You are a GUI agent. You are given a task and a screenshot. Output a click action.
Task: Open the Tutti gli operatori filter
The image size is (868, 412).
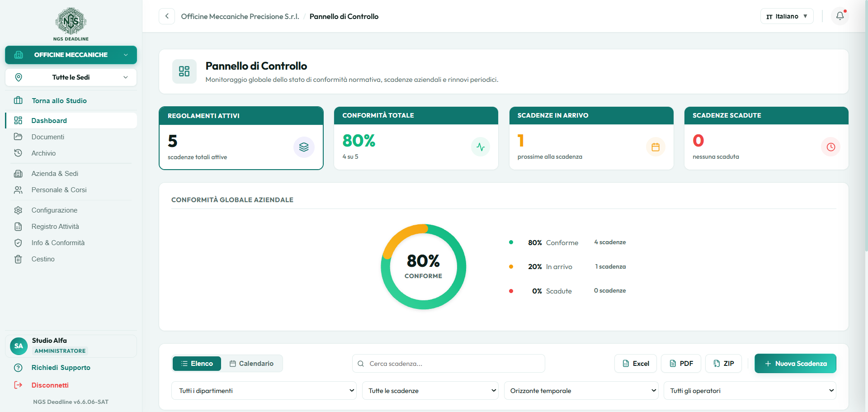(x=750, y=391)
